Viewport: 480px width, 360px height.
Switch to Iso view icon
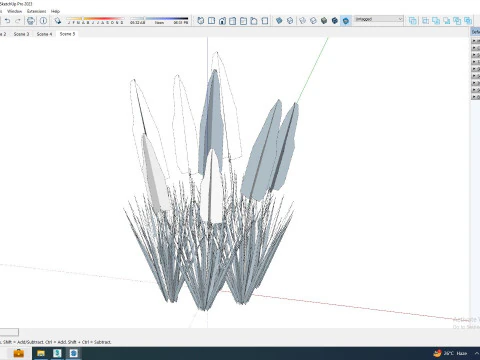[x=201, y=21]
